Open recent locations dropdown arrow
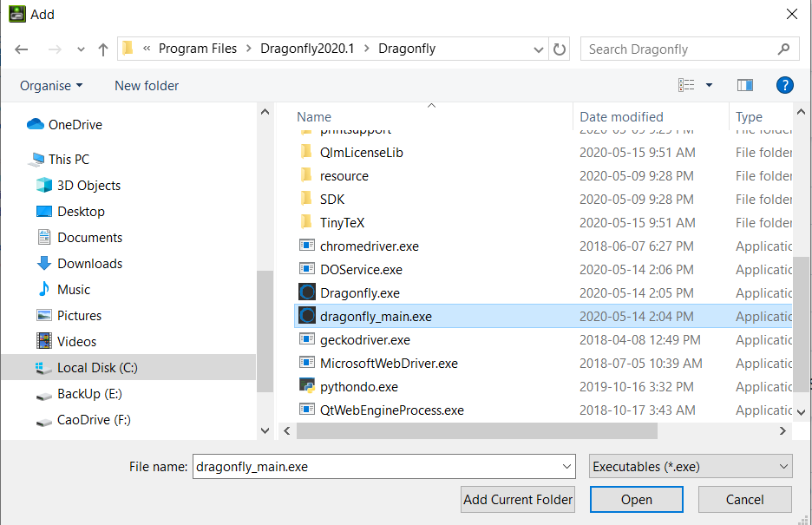This screenshot has height=525, width=812. tap(81, 49)
